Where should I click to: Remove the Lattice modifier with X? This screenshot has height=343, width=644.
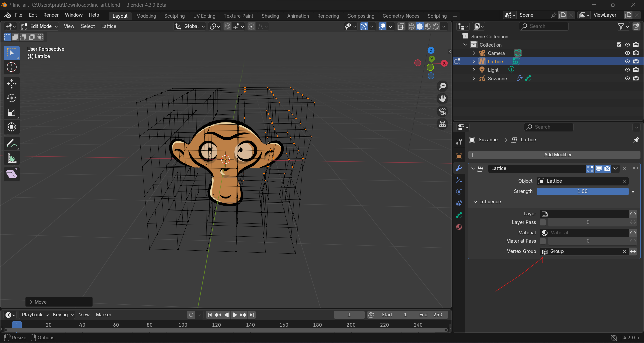point(624,168)
